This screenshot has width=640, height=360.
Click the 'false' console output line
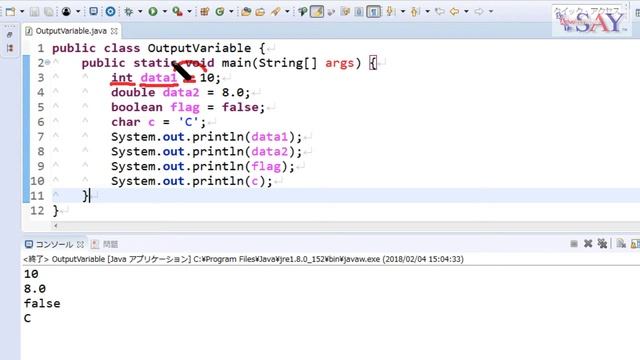(x=42, y=303)
